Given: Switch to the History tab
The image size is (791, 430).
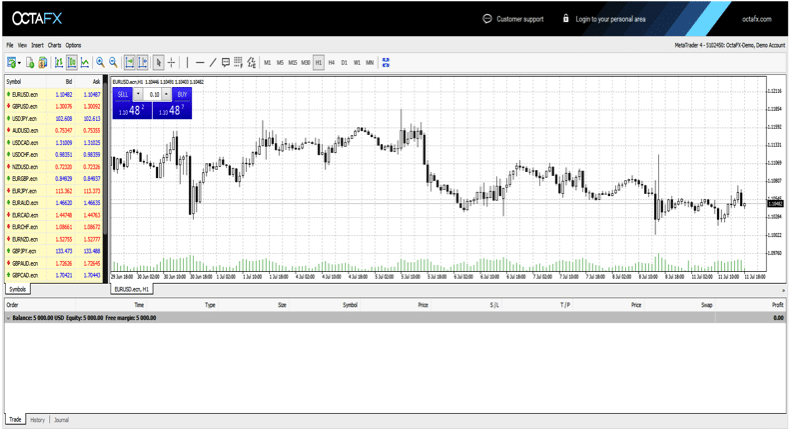Looking at the screenshot, I should 37,420.
